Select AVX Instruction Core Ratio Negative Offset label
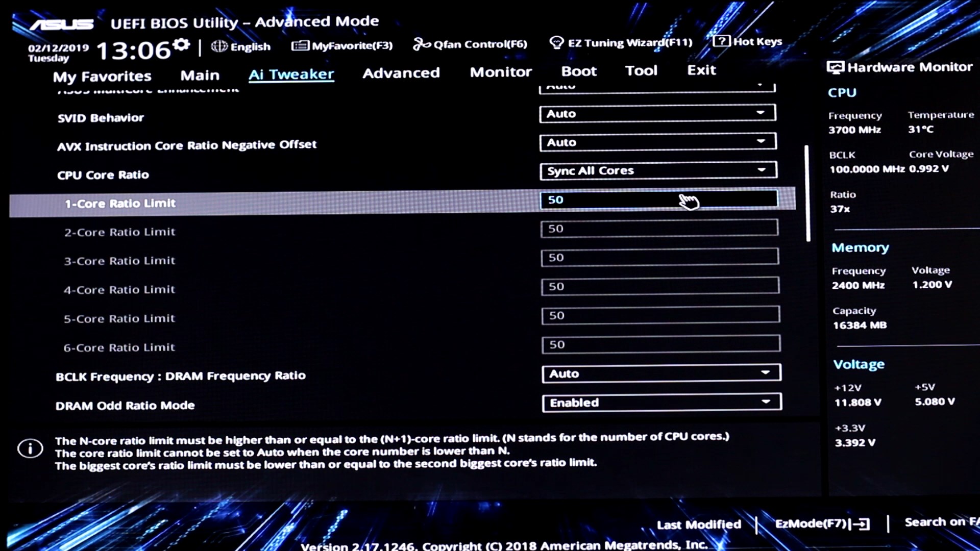 (187, 145)
